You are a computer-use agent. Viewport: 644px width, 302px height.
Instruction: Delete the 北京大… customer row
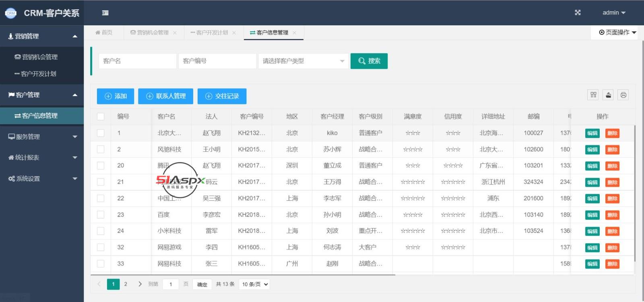pos(612,133)
